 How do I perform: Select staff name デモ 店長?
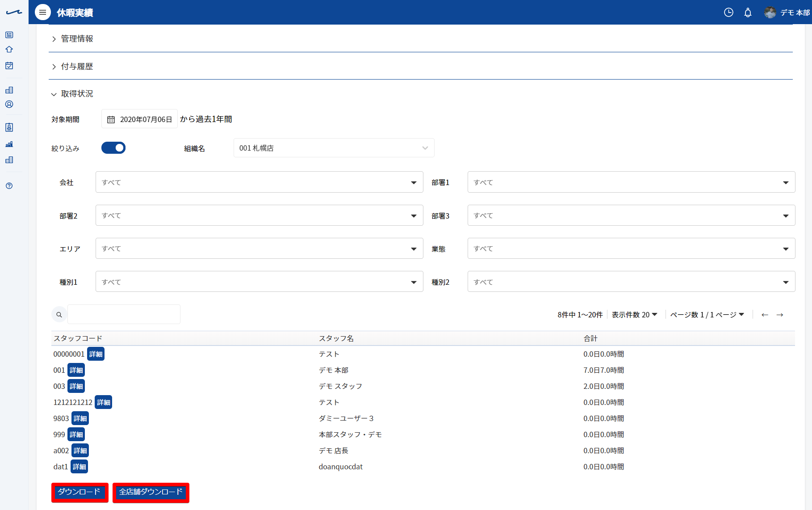tap(333, 451)
